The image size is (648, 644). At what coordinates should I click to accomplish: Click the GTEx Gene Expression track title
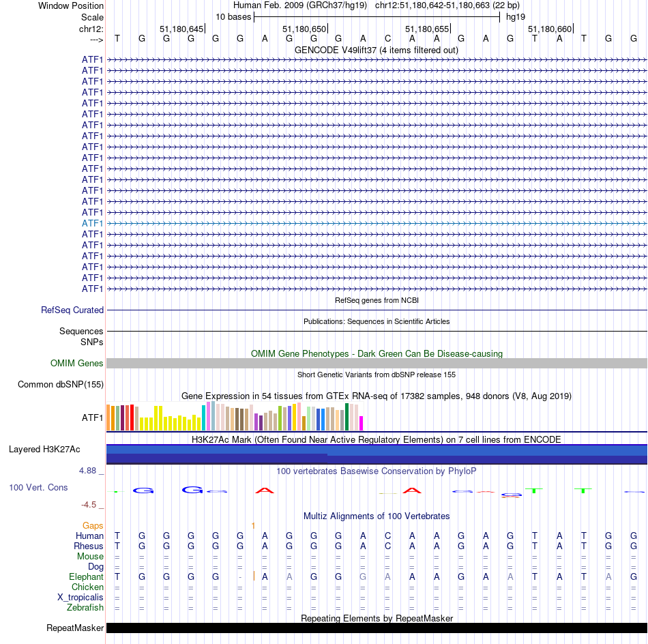pyautogui.click(x=377, y=396)
